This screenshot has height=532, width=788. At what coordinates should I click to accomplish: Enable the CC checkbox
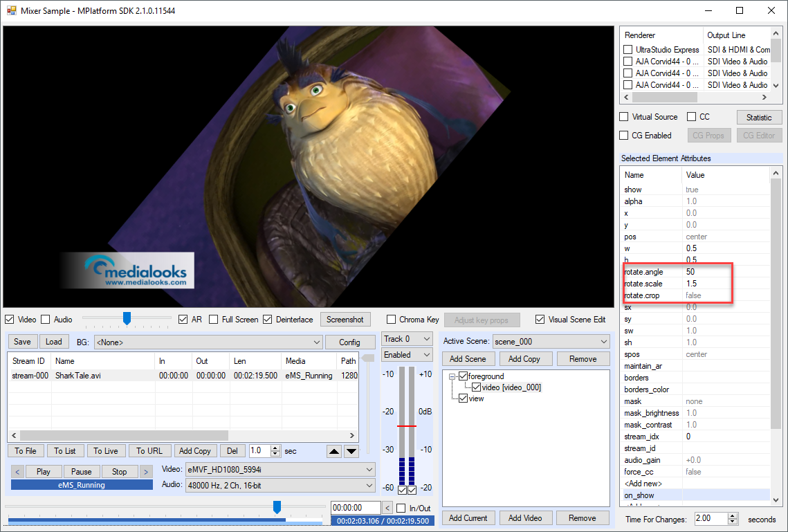tap(692, 116)
